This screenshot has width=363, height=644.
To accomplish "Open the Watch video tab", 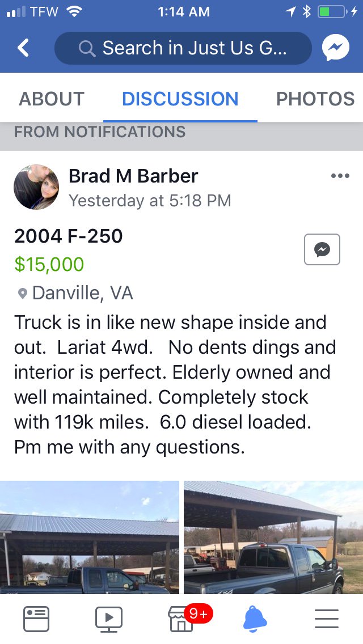I will [109, 618].
